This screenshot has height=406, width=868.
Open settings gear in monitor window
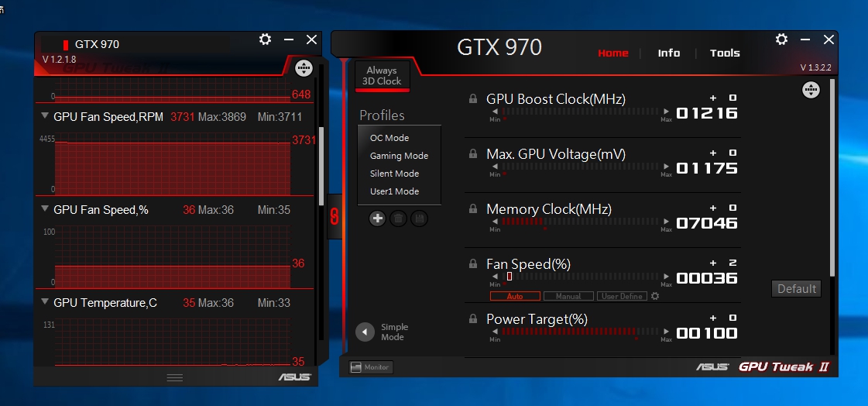click(x=265, y=40)
